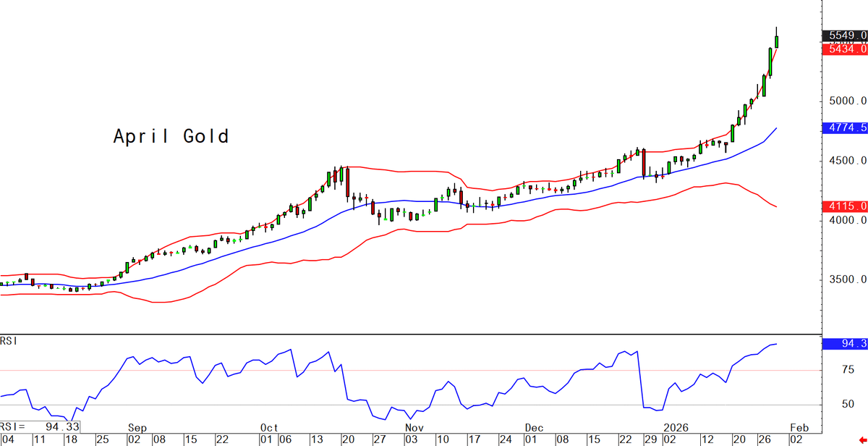Viewport: 868px width, 446px height.
Task: Click the 3500.0 price axis label
Action: pyautogui.click(x=847, y=279)
